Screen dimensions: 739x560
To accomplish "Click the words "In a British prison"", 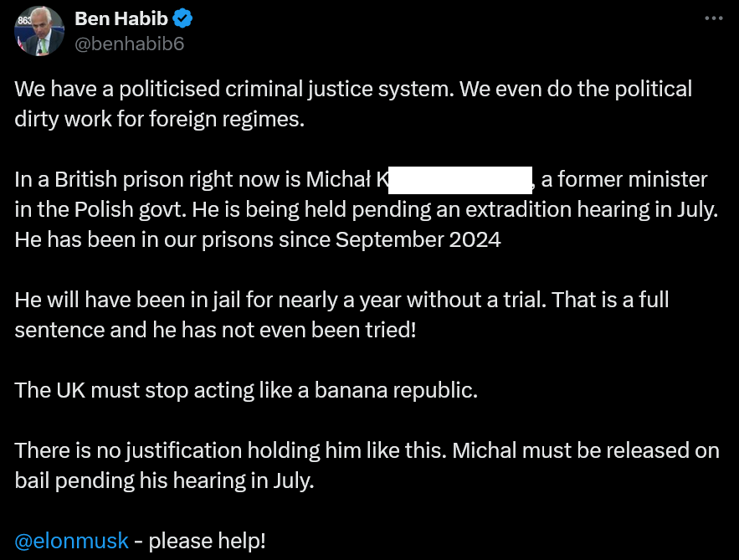I will tap(97, 179).
